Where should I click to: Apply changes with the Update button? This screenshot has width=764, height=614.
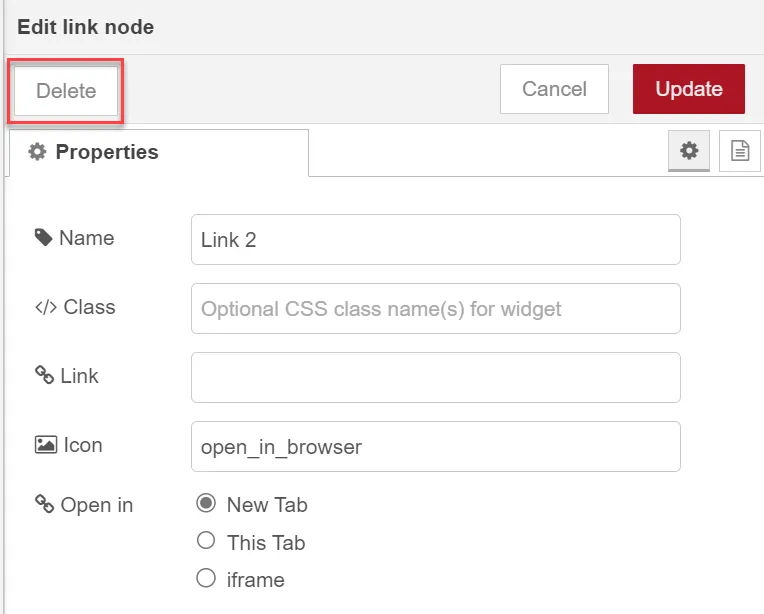[688, 89]
